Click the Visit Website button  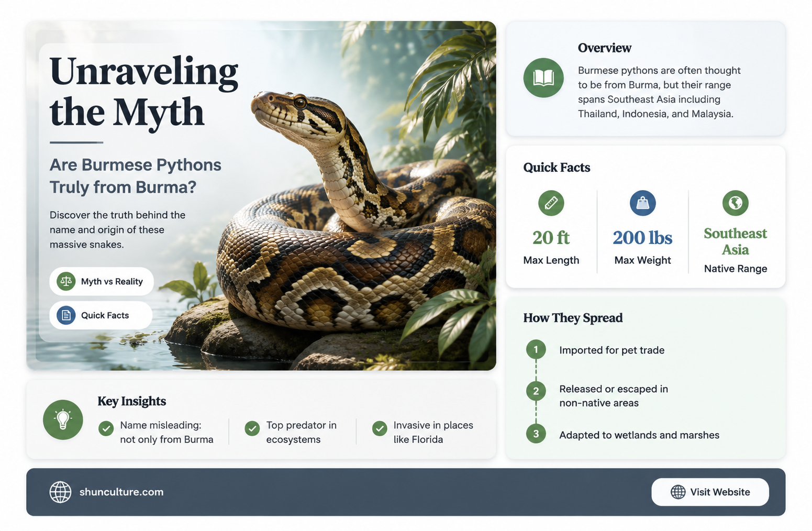[710, 492]
